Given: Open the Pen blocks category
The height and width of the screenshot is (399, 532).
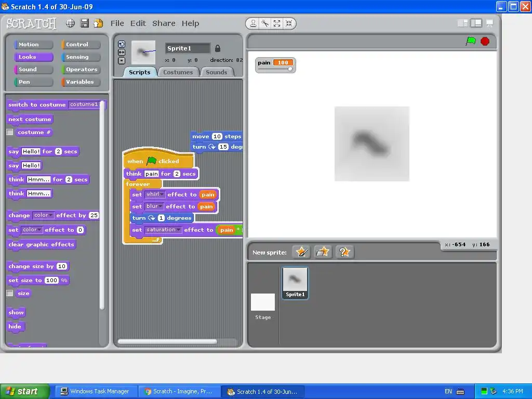Looking at the screenshot, I should click(33, 82).
